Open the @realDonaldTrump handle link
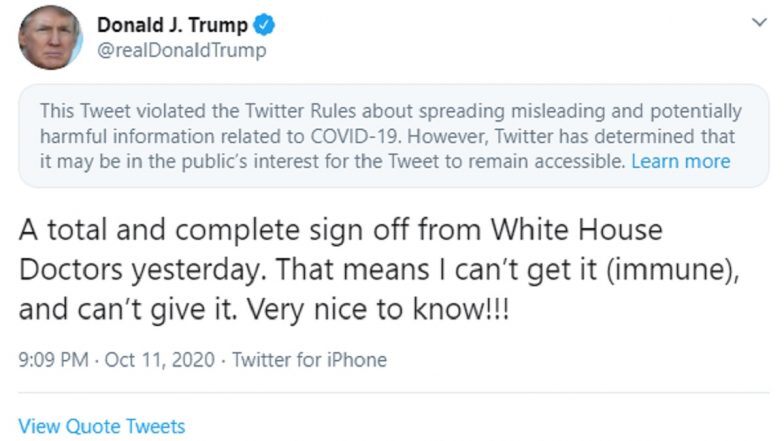The height and width of the screenshot is (441, 784). tap(182, 50)
